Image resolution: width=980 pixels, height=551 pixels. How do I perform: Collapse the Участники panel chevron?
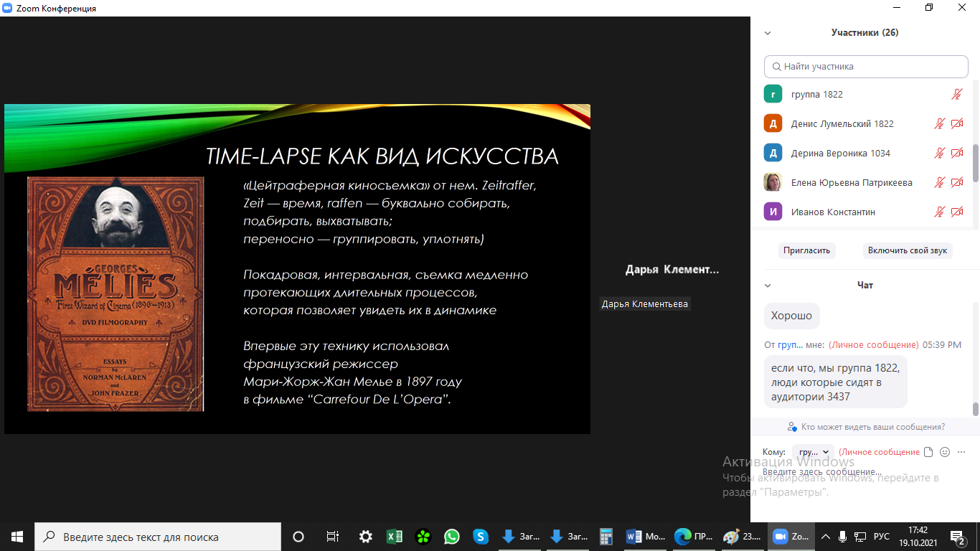768,33
